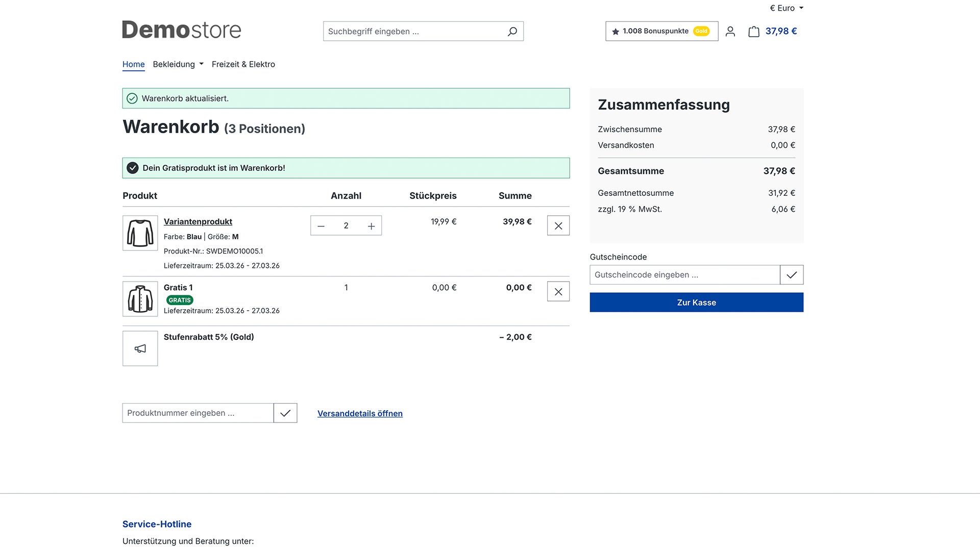Click the Service-Hotline heading
Image resolution: width=980 pixels, height=551 pixels.
coord(157,524)
